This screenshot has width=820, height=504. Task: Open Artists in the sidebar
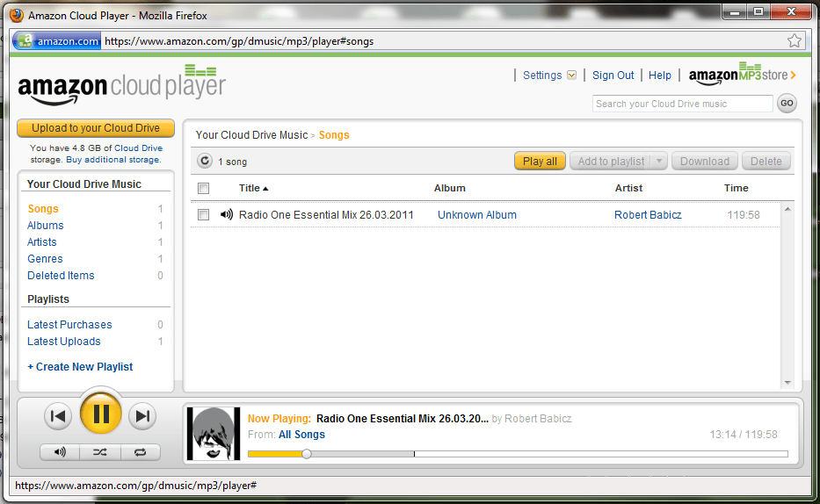click(42, 242)
